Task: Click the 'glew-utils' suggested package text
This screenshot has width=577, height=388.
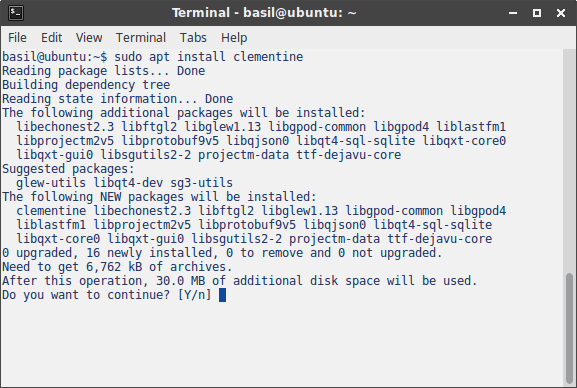Action: tap(51, 183)
